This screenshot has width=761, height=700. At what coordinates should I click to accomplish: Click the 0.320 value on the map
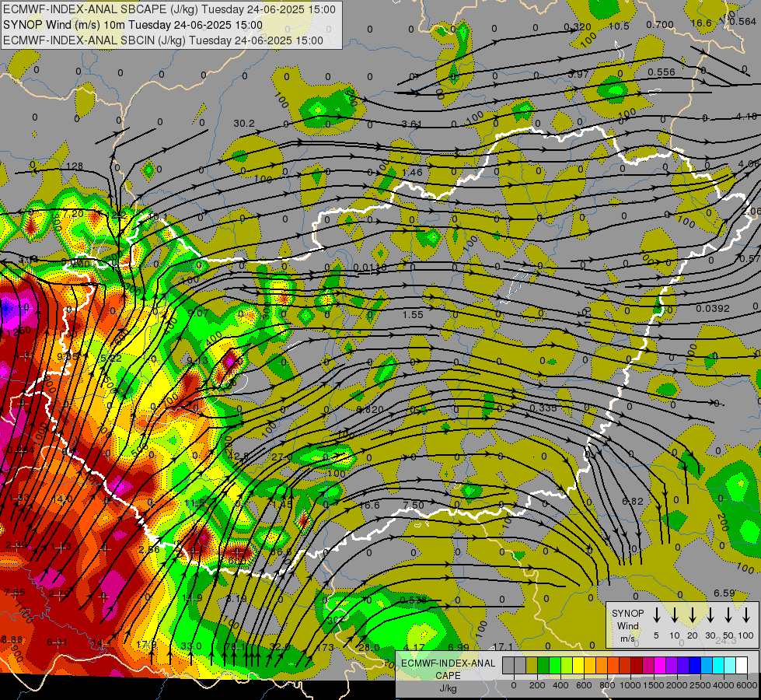tap(578, 26)
